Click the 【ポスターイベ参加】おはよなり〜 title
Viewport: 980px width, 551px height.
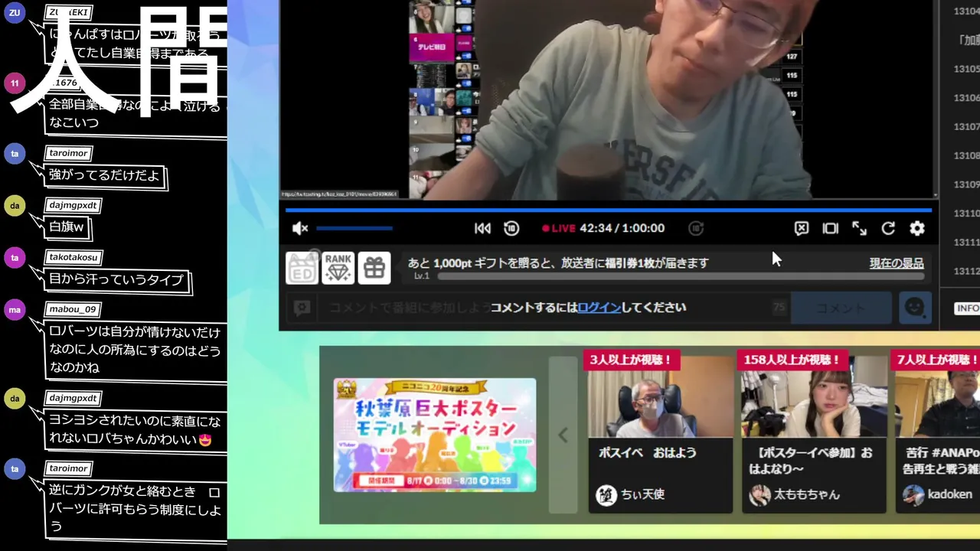pyautogui.click(x=811, y=460)
